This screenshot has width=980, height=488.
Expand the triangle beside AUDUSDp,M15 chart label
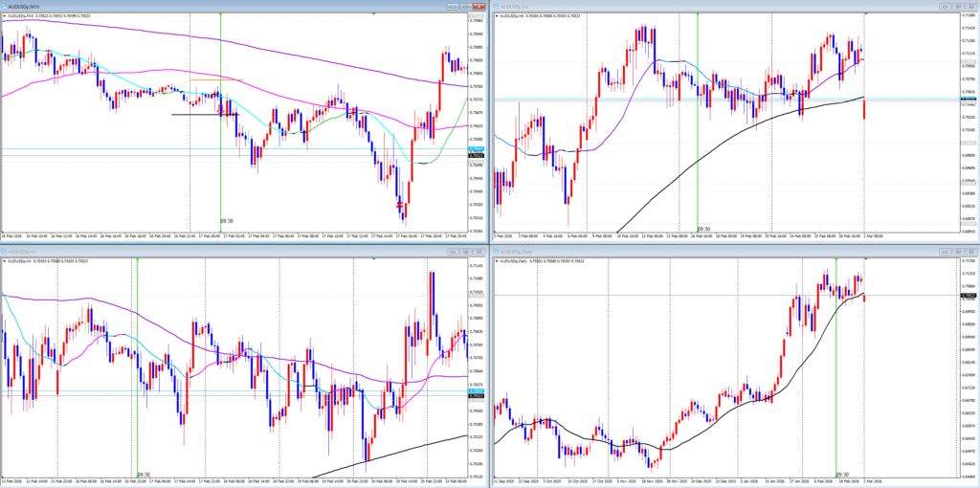3,17
